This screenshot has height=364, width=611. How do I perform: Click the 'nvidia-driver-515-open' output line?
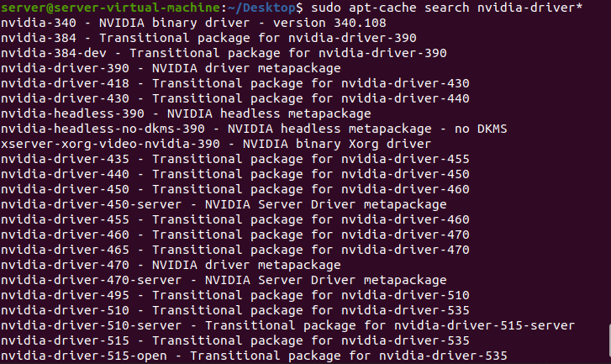click(254, 356)
